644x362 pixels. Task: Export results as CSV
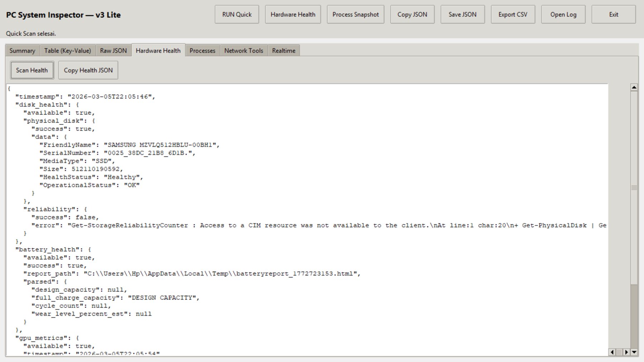512,14
